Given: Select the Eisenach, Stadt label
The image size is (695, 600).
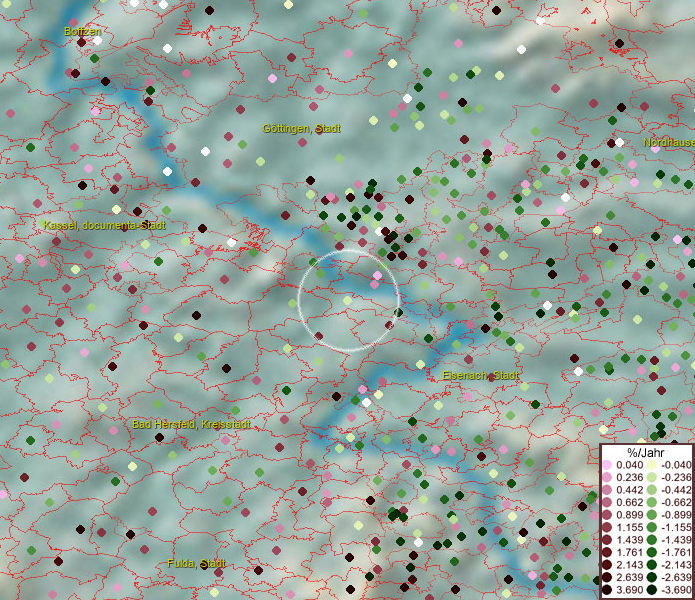Looking at the screenshot, I should pyautogui.click(x=480, y=375).
